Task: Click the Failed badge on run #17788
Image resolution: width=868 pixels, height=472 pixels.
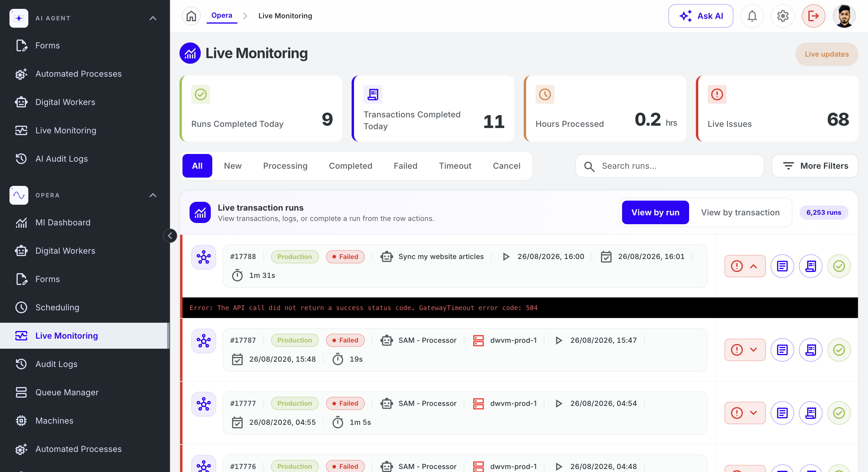Action: click(x=345, y=257)
